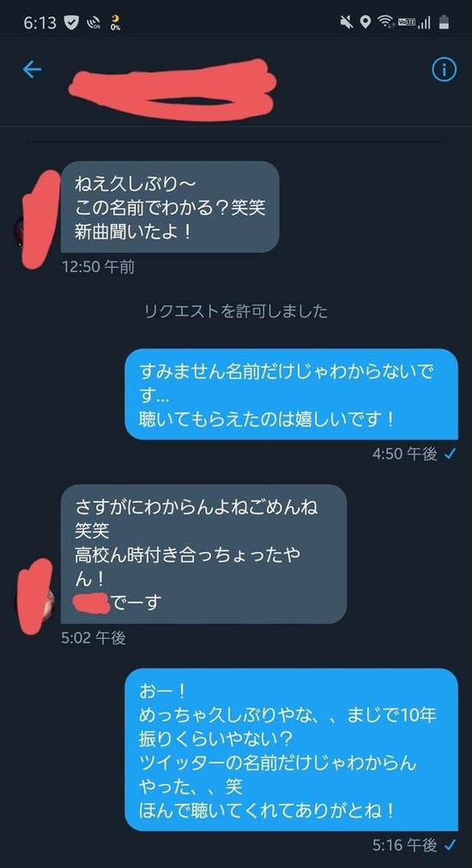Viewport: 472px width, 868px height.
Task: Tap the 4:50 午後 timestamp
Action: coord(405,455)
